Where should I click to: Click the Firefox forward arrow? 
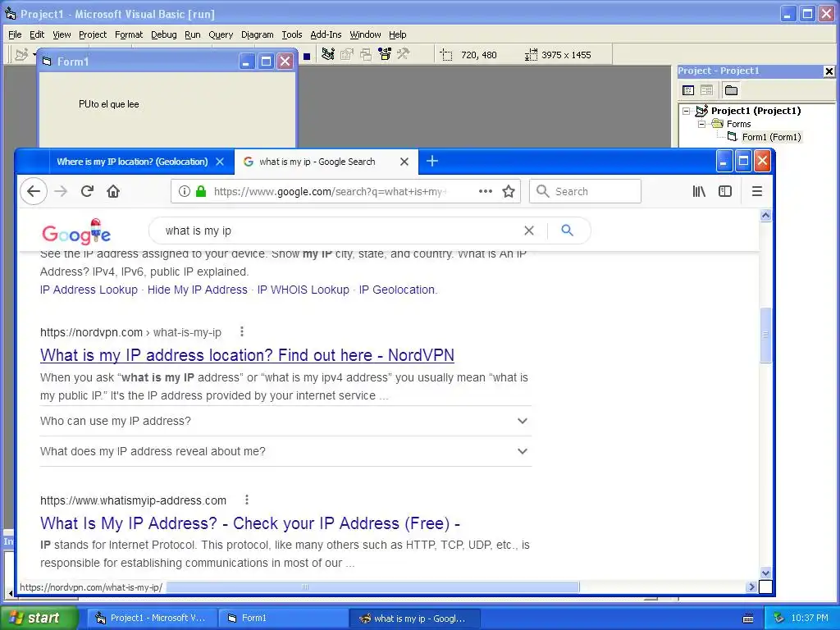[x=61, y=191]
